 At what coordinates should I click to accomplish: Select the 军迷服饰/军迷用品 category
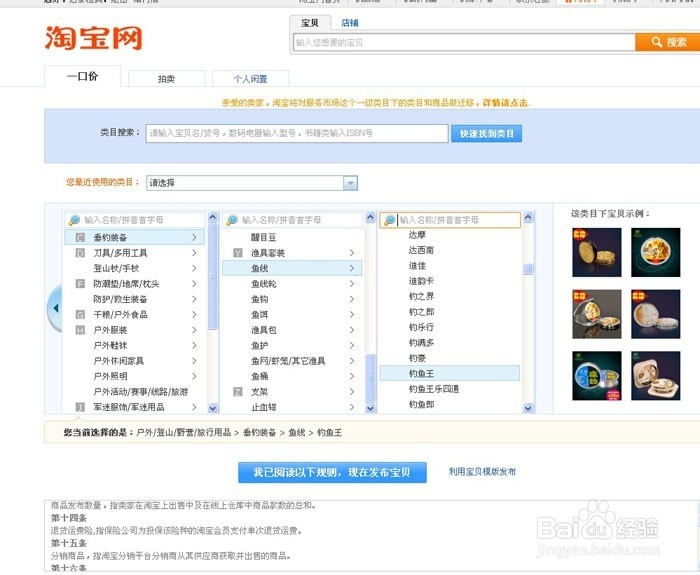129,407
